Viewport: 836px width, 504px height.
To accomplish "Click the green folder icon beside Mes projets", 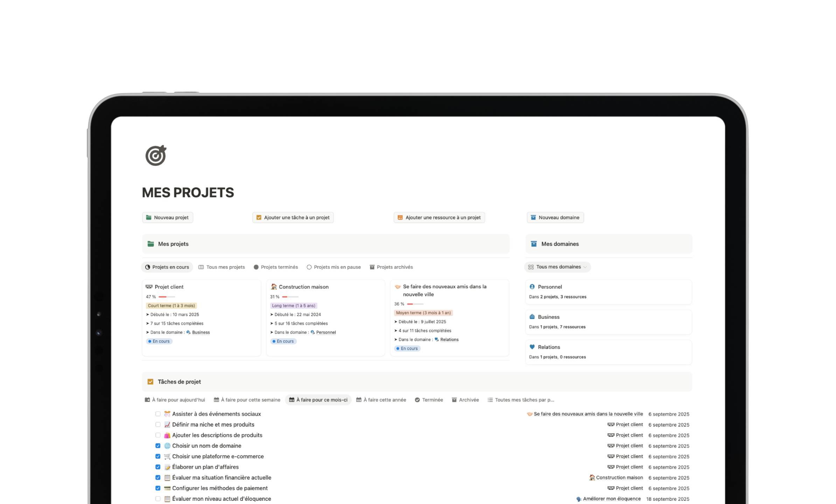I will (150, 244).
